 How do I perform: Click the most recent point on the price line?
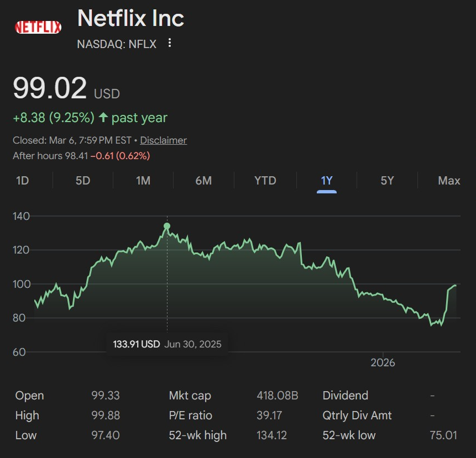(455, 286)
